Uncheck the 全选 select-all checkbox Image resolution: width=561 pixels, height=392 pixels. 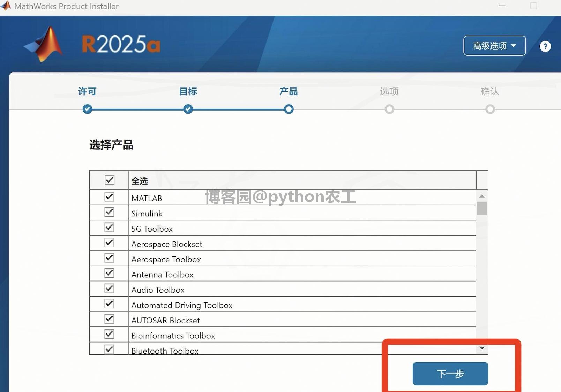coord(109,180)
